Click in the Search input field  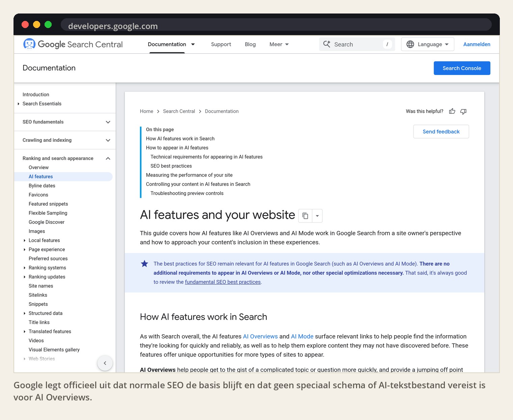pos(357,44)
